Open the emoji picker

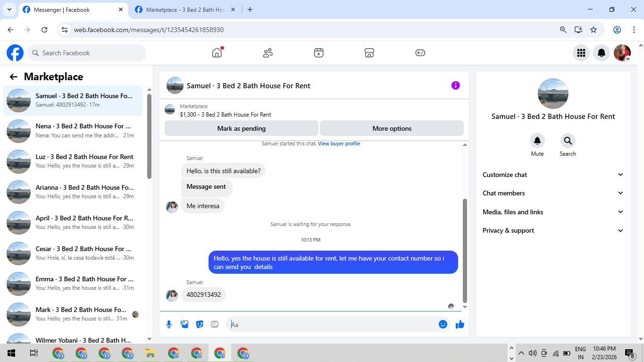coord(443,324)
